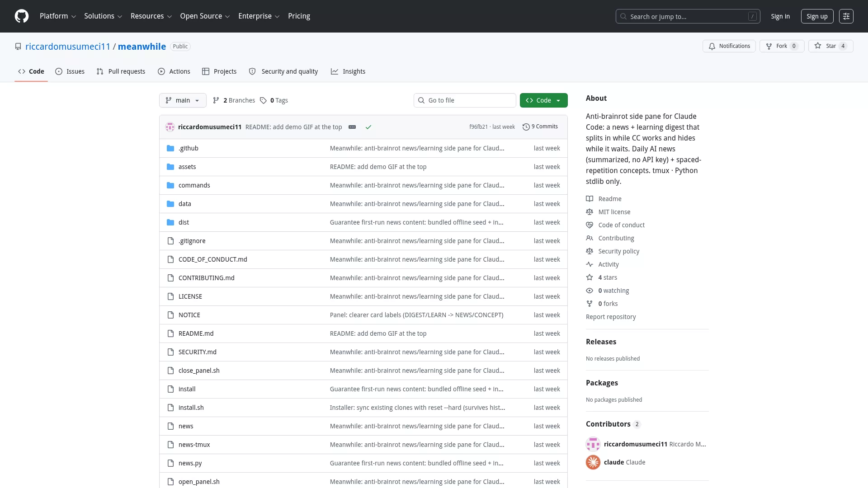868x488 pixels.
Task: Switch to the Issues tab
Action: tap(70, 71)
